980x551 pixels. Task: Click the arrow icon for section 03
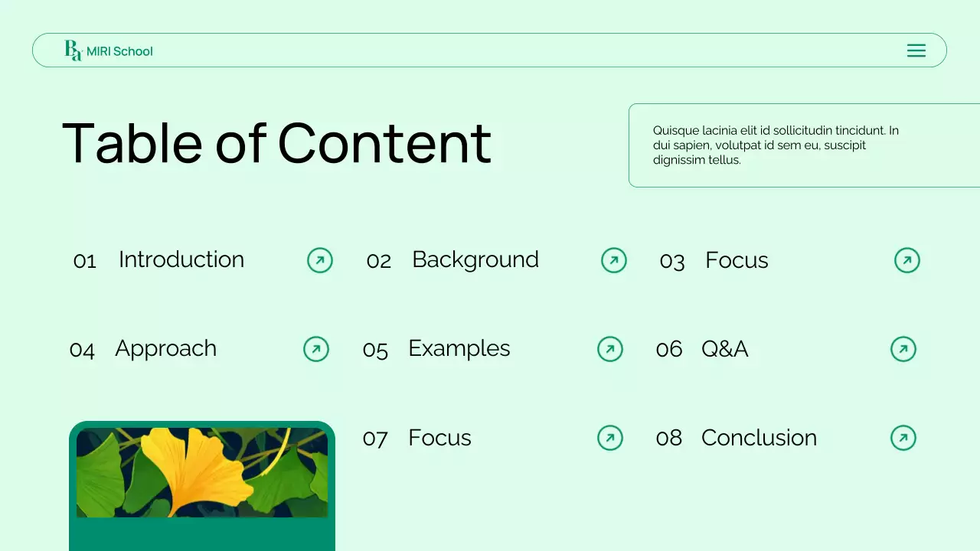[x=907, y=260]
